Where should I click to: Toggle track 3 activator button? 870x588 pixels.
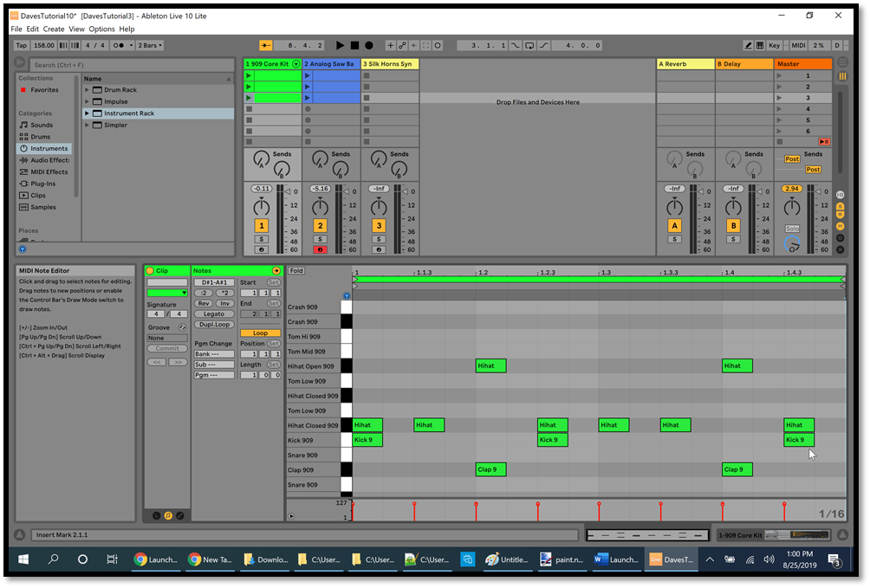[379, 225]
